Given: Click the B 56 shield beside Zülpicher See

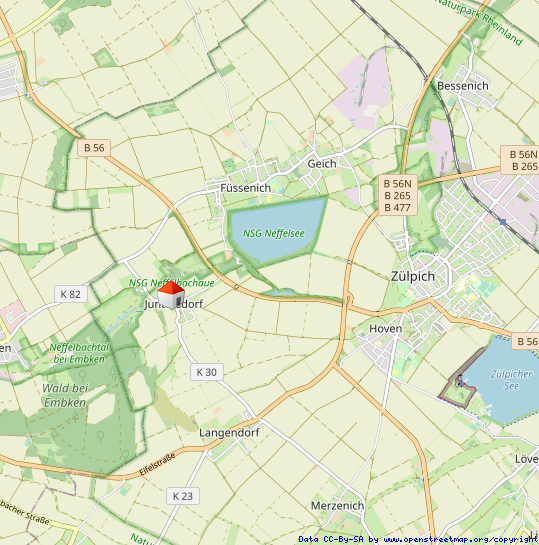Looking at the screenshot, I should pos(527,341).
